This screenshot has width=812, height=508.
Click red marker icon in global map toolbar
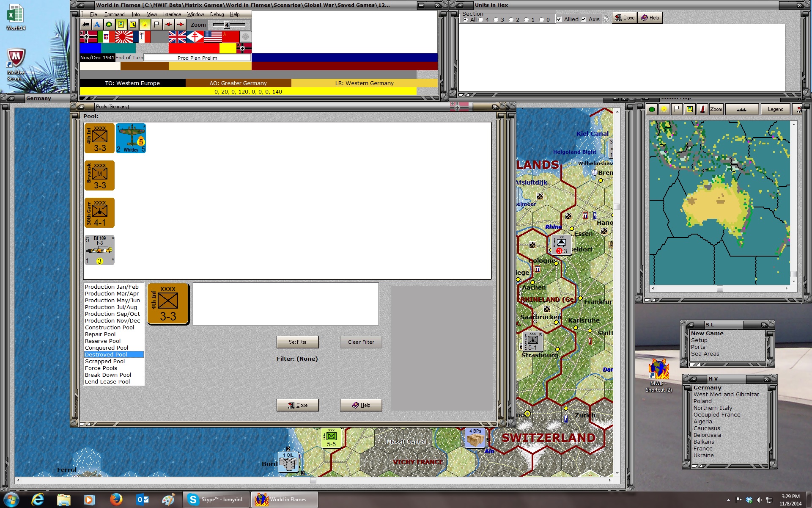pos(702,109)
